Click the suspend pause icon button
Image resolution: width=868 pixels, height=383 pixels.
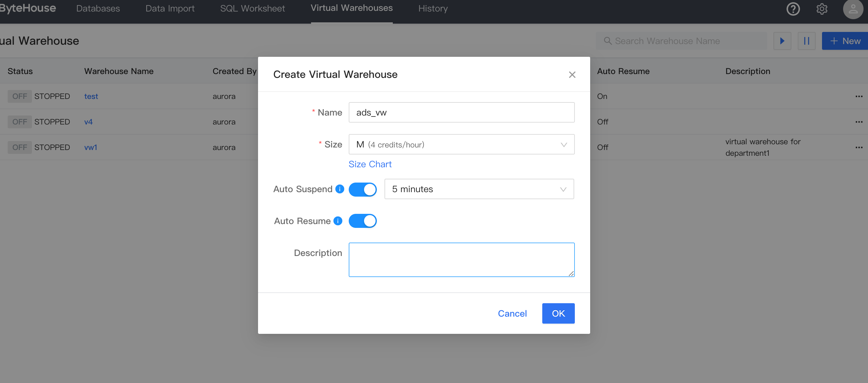click(806, 41)
